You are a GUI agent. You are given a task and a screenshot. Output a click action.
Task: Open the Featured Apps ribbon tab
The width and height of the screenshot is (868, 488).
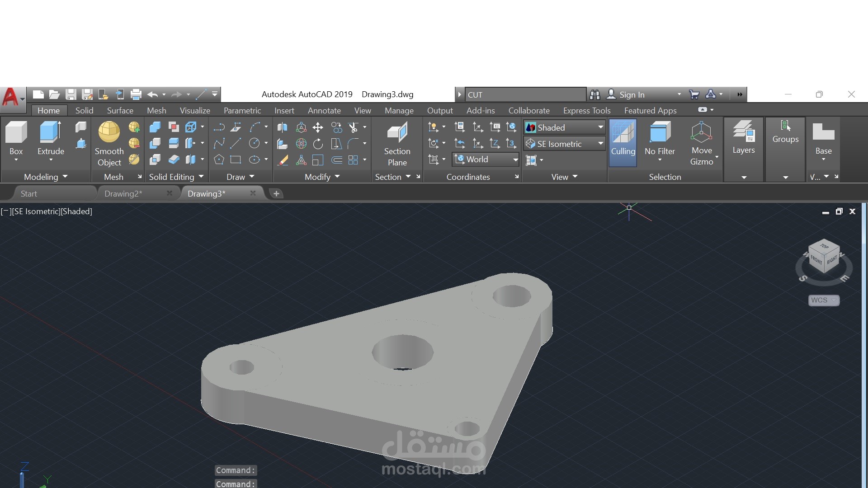[x=650, y=110]
